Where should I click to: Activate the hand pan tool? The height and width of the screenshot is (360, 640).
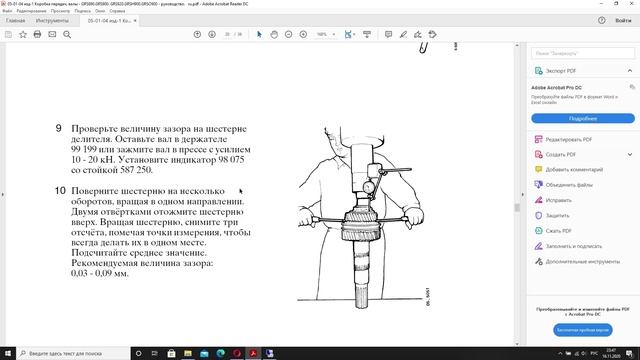click(x=274, y=34)
